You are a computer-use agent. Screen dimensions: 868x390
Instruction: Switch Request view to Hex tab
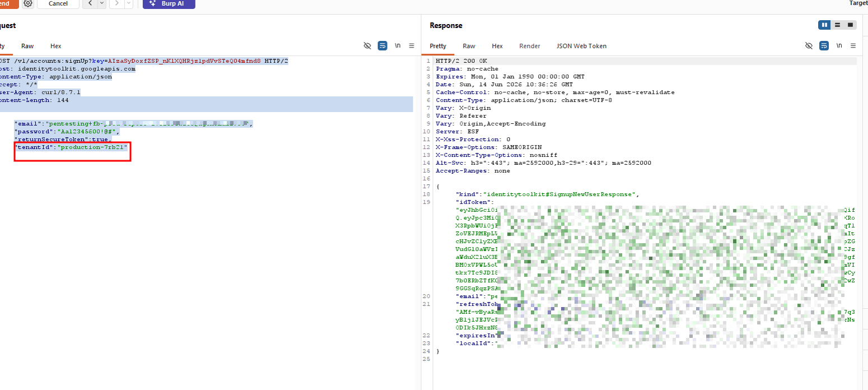[x=55, y=46]
